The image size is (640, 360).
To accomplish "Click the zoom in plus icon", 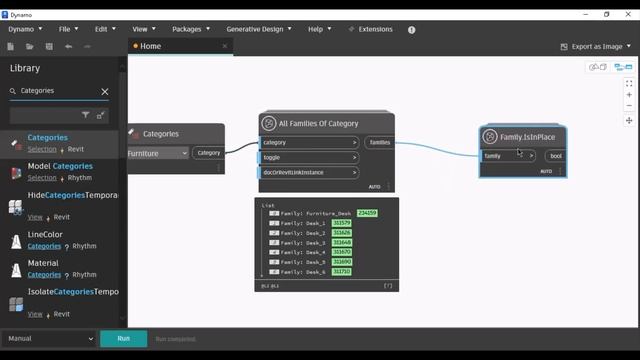I will coord(629,95).
